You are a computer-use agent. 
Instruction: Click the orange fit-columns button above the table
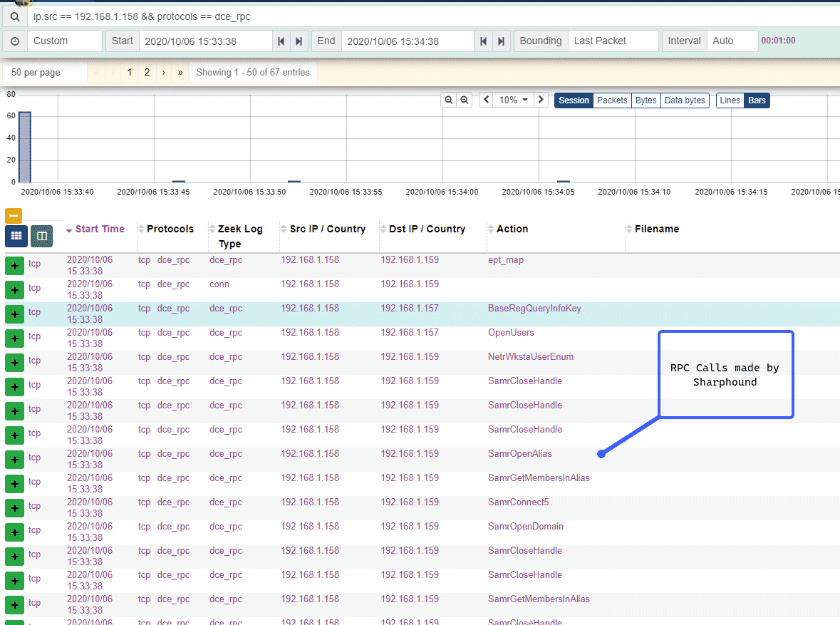[14, 215]
